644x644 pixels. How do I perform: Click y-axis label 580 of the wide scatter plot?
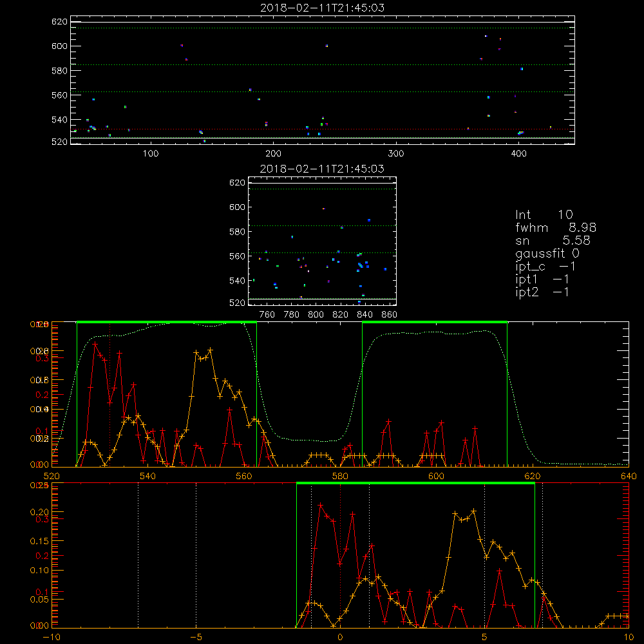tap(59, 71)
